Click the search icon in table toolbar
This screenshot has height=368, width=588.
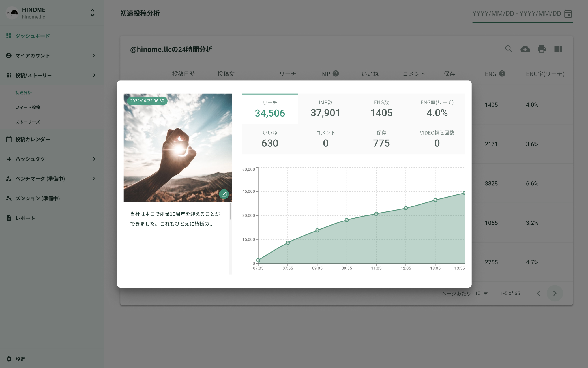(508, 49)
